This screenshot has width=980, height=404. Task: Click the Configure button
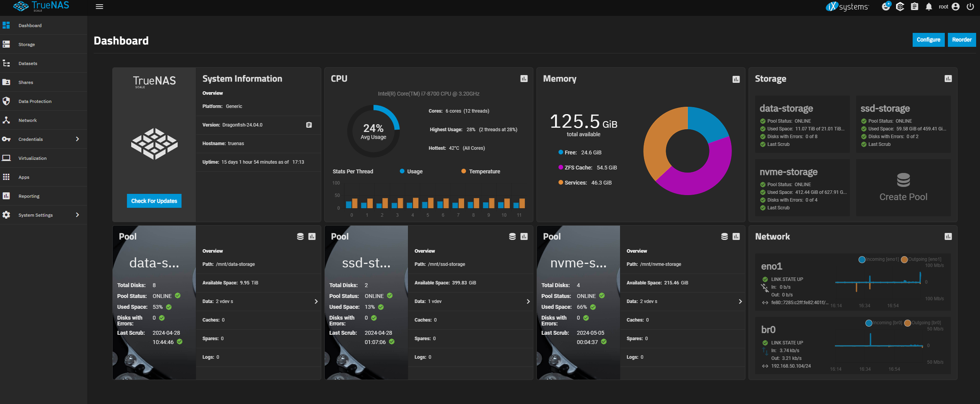[x=929, y=39]
